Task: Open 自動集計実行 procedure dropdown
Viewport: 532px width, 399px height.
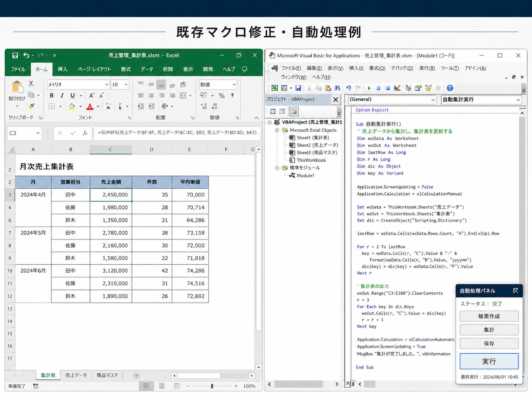Action: pos(518,100)
